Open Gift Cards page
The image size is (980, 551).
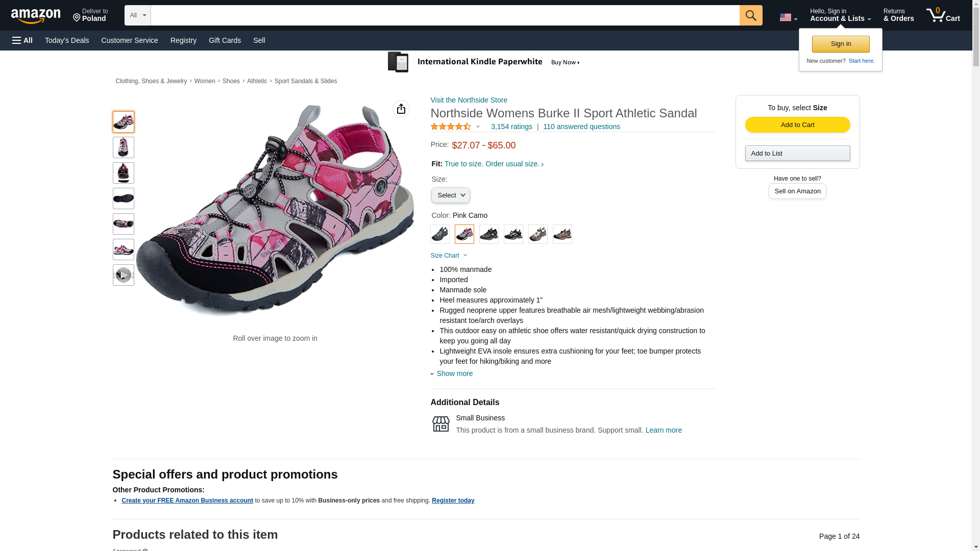pyautogui.click(x=225, y=40)
